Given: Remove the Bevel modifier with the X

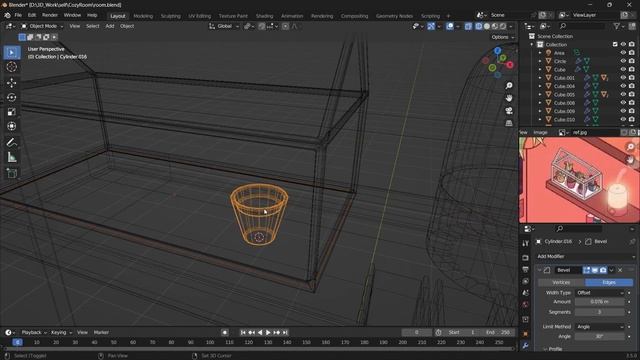Looking at the screenshot, I should [x=620, y=270].
